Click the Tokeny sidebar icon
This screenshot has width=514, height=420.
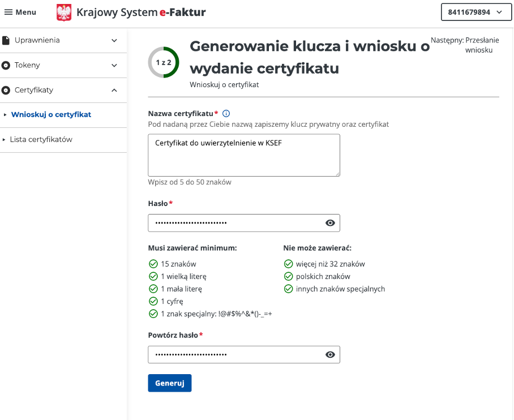[x=6, y=65]
